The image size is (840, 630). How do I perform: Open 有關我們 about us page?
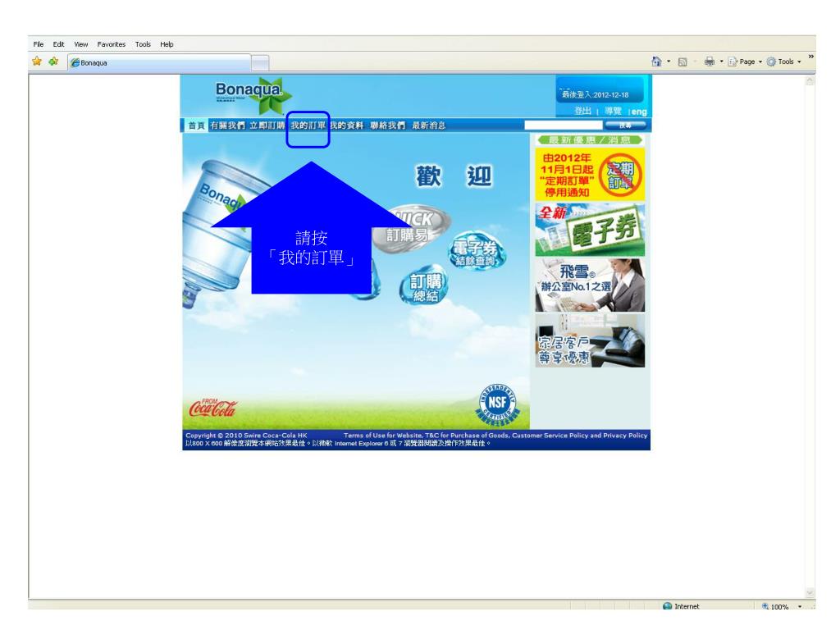(x=228, y=126)
